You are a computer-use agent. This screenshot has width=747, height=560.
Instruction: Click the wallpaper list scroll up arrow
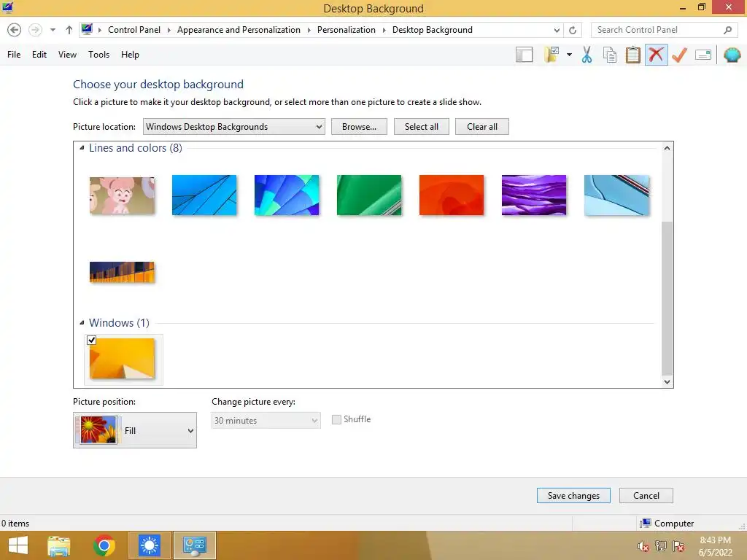667,148
